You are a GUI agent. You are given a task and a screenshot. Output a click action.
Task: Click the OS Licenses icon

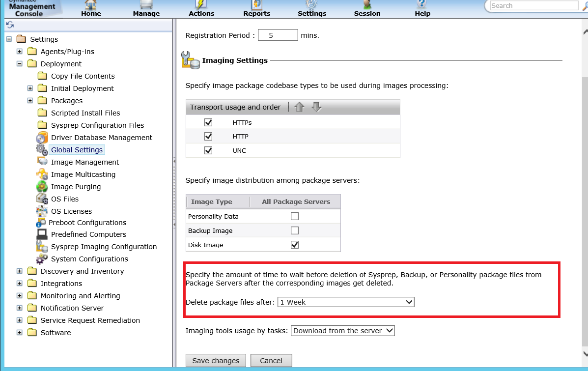tap(42, 211)
